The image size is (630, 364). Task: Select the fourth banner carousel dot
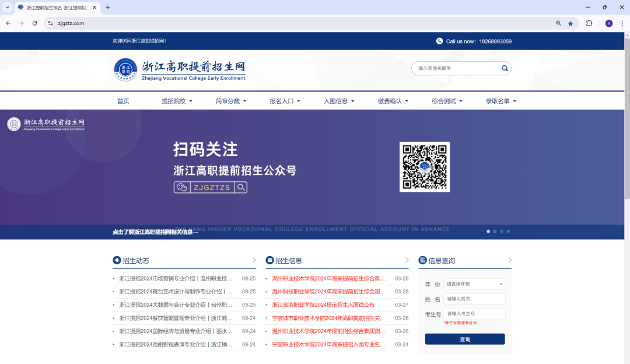508,232
